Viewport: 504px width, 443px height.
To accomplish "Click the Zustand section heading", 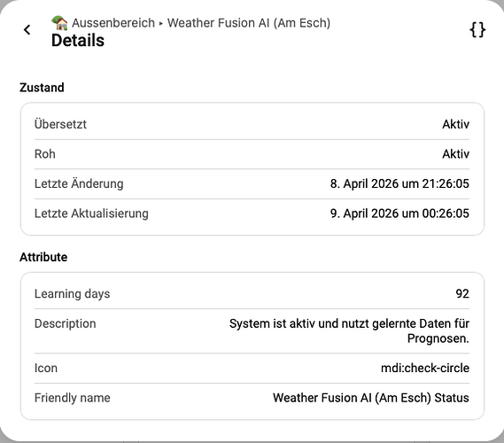I will click(x=42, y=88).
